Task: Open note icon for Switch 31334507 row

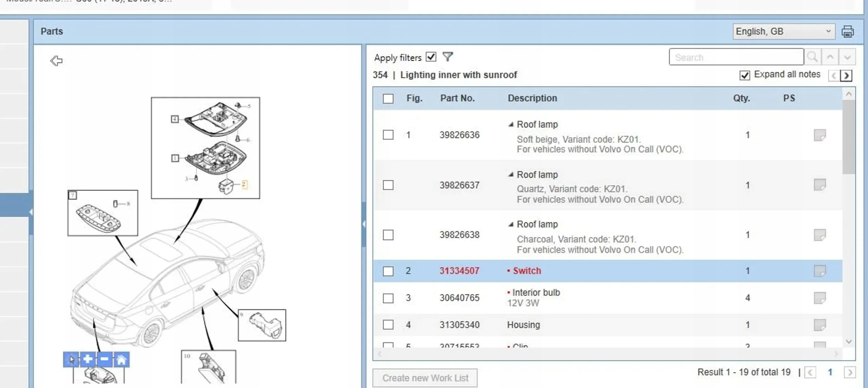Action: 819,271
